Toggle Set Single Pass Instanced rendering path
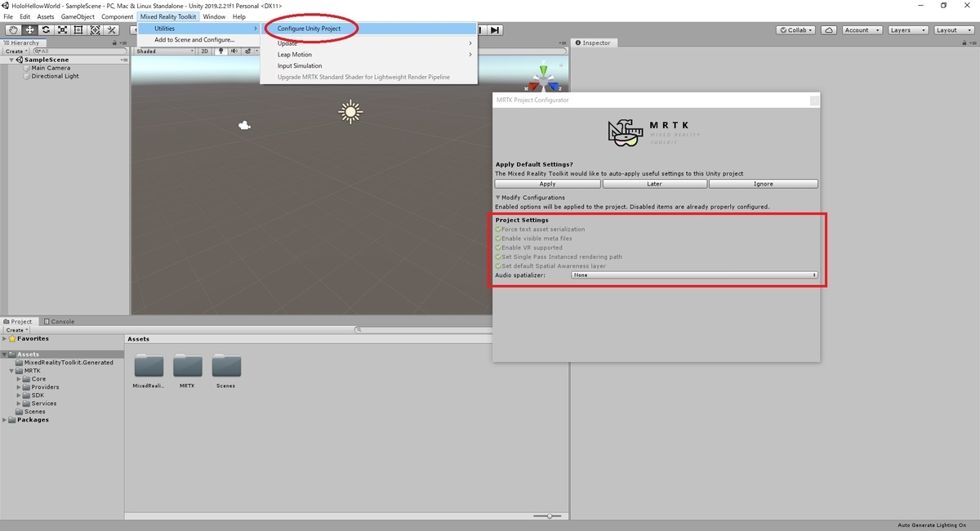The width and height of the screenshot is (980, 531). click(498, 257)
